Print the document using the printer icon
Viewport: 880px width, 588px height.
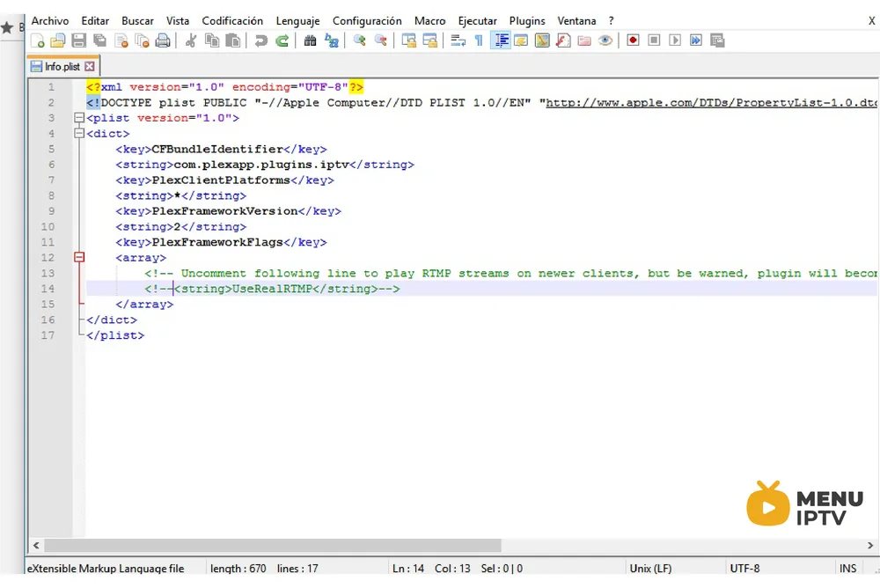[x=163, y=40]
